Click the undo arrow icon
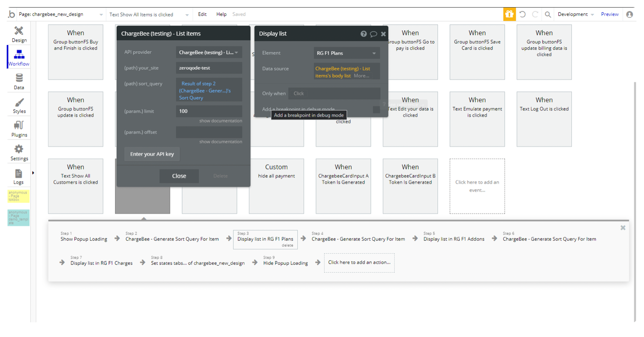Image resolution: width=644 pixels, height=337 pixels. [x=522, y=14]
